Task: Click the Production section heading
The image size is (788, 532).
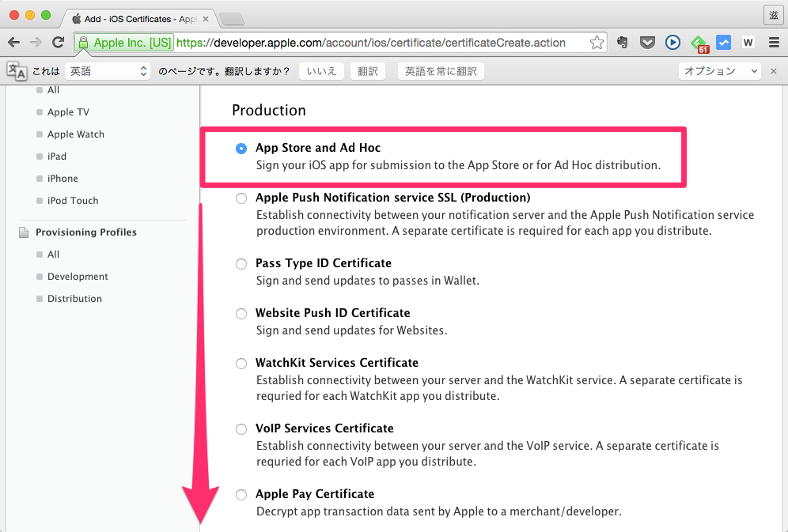Action: pyautogui.click(x=269, y=111)
